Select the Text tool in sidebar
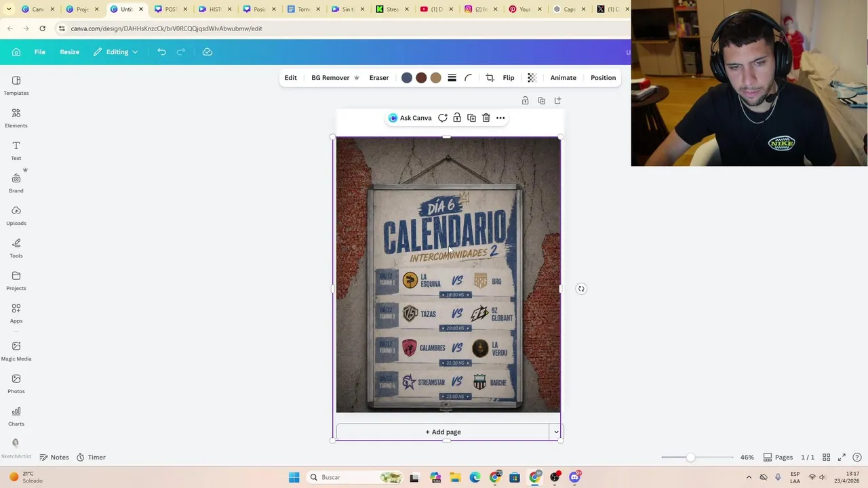 16,150
